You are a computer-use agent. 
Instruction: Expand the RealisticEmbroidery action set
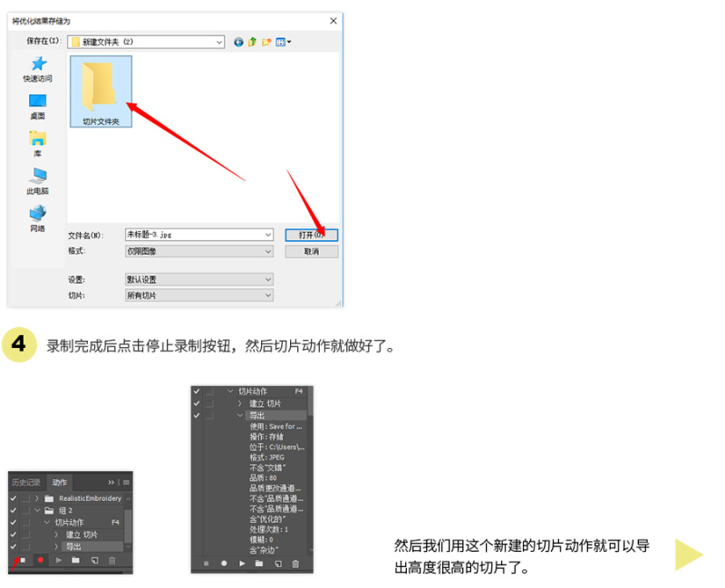coord(37,498)
